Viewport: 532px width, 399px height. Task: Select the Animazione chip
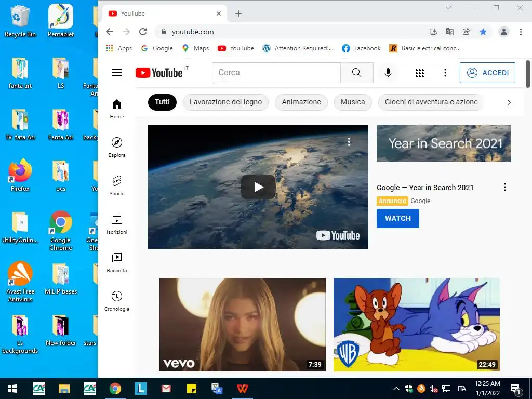coord(301,102)
